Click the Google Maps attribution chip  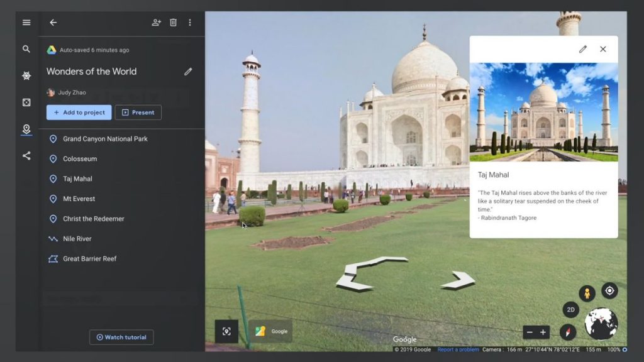(270, 332)
